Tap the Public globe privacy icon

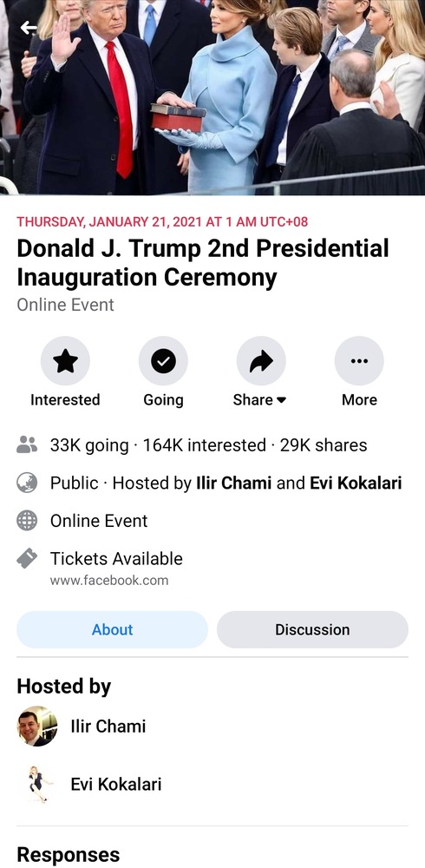(x=27, y=483)
